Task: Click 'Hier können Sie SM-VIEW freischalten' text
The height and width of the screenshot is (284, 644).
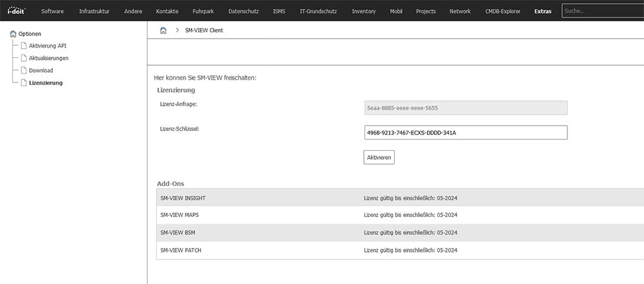Action: tap(205, 77)
